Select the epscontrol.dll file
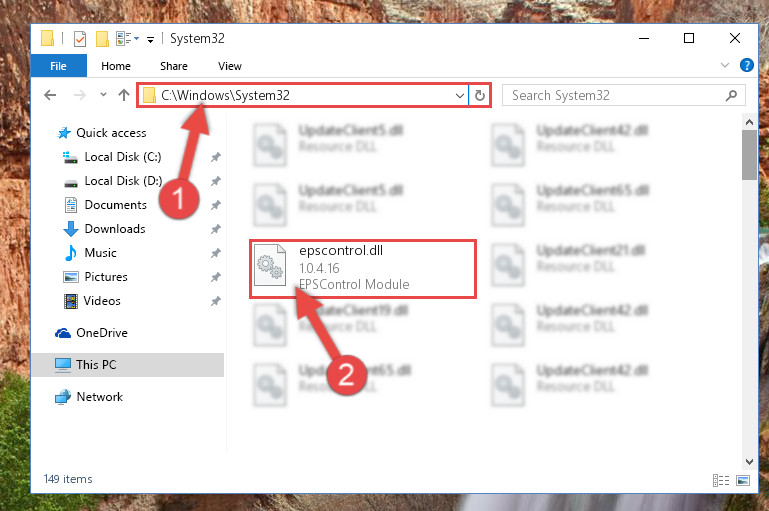Image resolution: width=769 pixels, height=511 pixels. (x=363, y=268)
